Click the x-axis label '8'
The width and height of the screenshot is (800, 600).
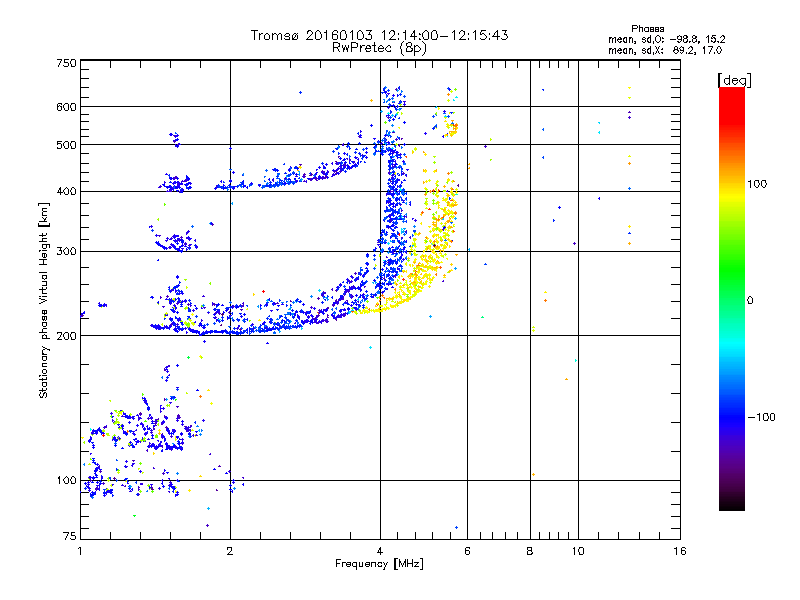pyautogui.click(x=530, y=551)
